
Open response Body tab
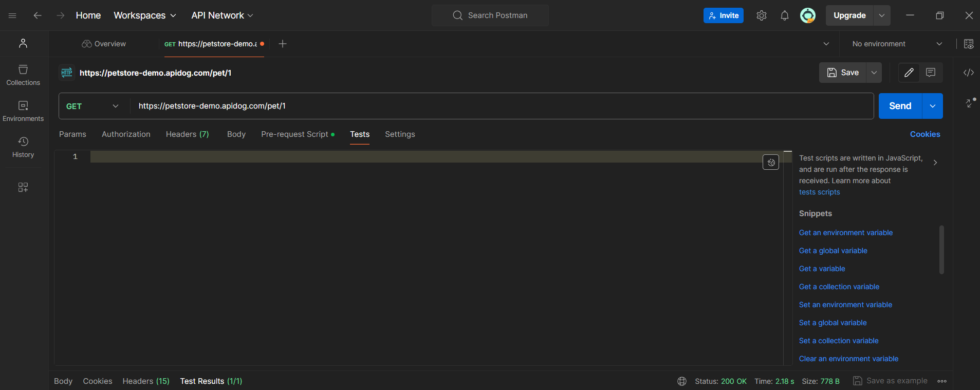click(x=63, y=381)
